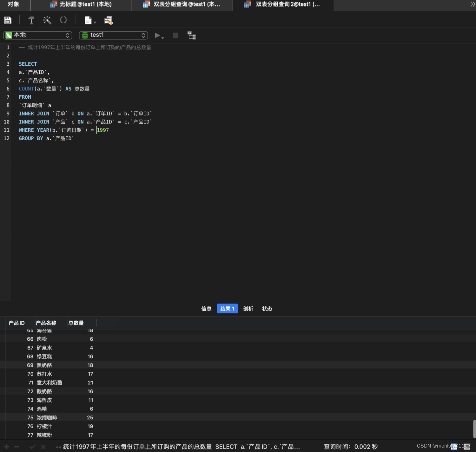The image size is (476, 452).
Task: Switch to the 双表分组查询@test1 tab
Action: pos(182,4)
